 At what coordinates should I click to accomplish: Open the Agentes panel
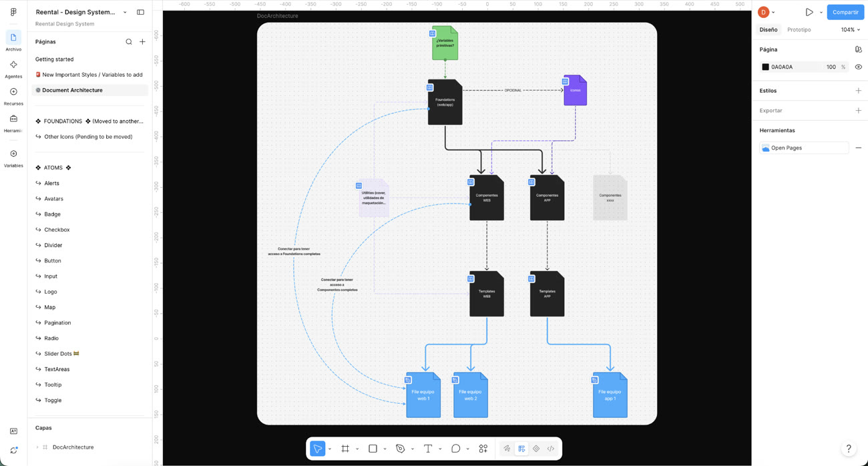tap(13, 69)
